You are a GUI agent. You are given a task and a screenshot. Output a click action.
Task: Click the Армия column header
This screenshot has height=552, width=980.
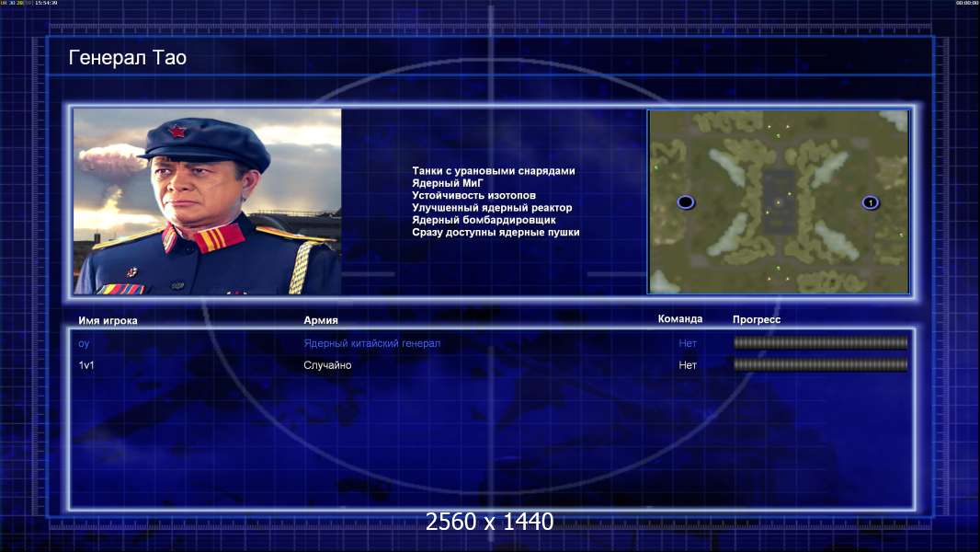click(321, 320)
